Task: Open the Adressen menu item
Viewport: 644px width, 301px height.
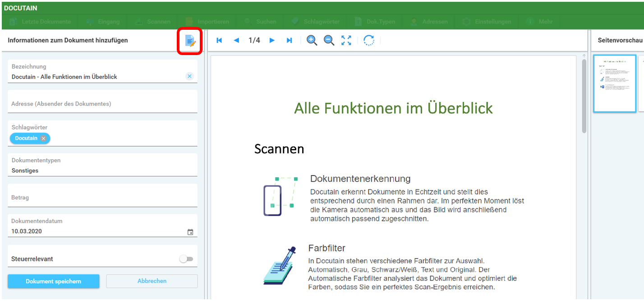Action: click(429, 22)
